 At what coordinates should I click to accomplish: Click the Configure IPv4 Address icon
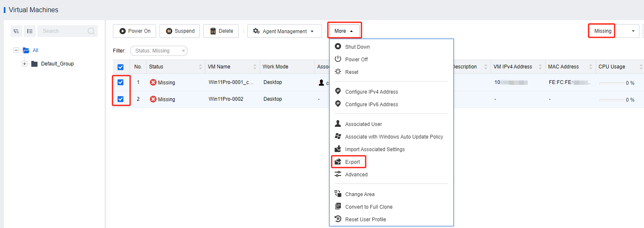(338, 92)
